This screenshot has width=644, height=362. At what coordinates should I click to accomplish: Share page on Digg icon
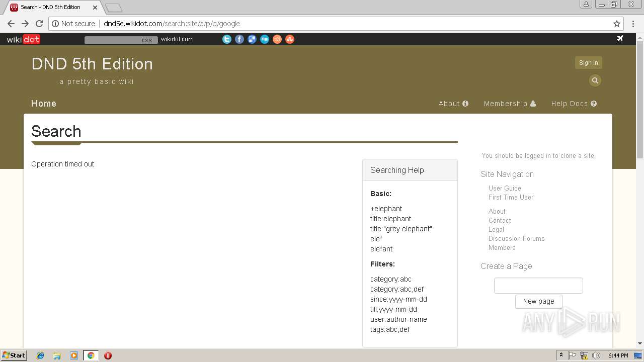click(265, 39)
